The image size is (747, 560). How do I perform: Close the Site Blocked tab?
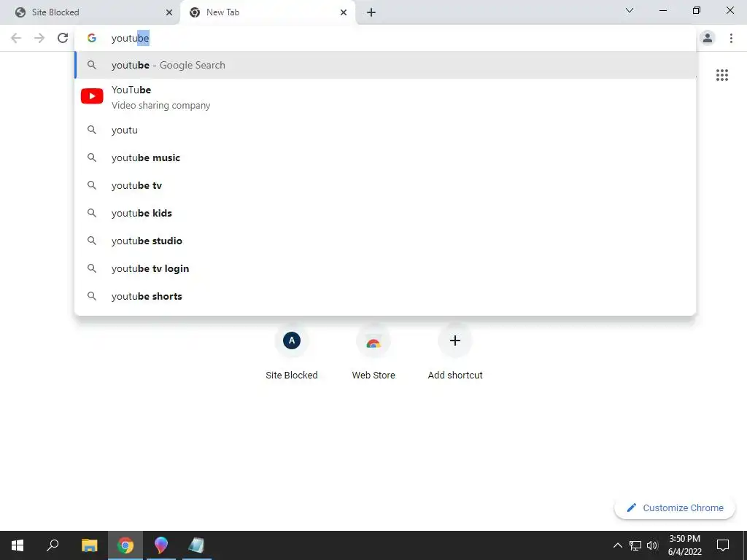(169, 12)
